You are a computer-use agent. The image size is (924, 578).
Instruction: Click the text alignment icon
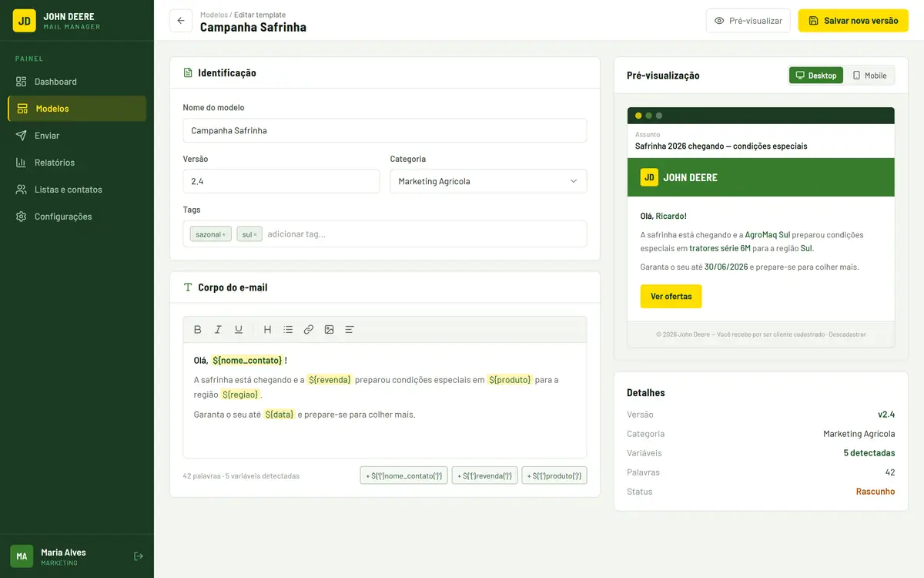pyautogui.click(x=350, y=329)
